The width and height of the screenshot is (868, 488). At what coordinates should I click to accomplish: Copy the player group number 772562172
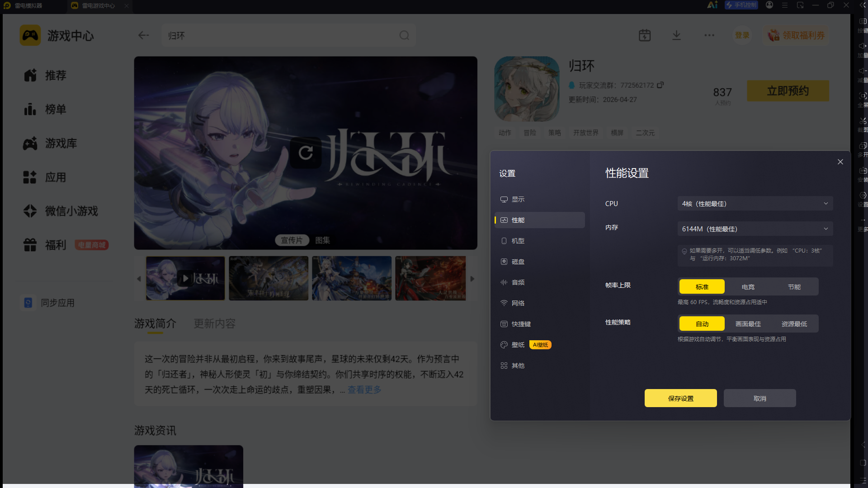pos(660,85)
